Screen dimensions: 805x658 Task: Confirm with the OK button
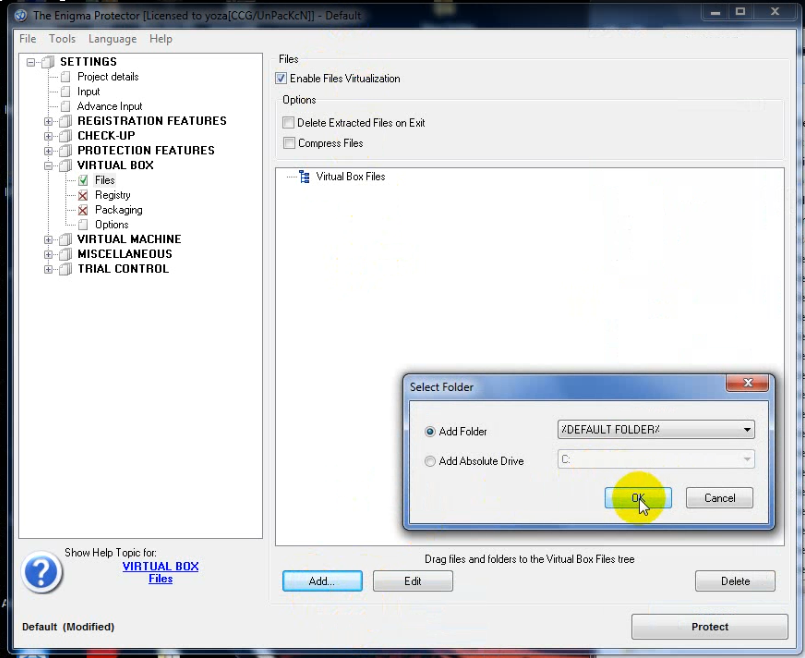pyautogui.click(x=638, y=498)
